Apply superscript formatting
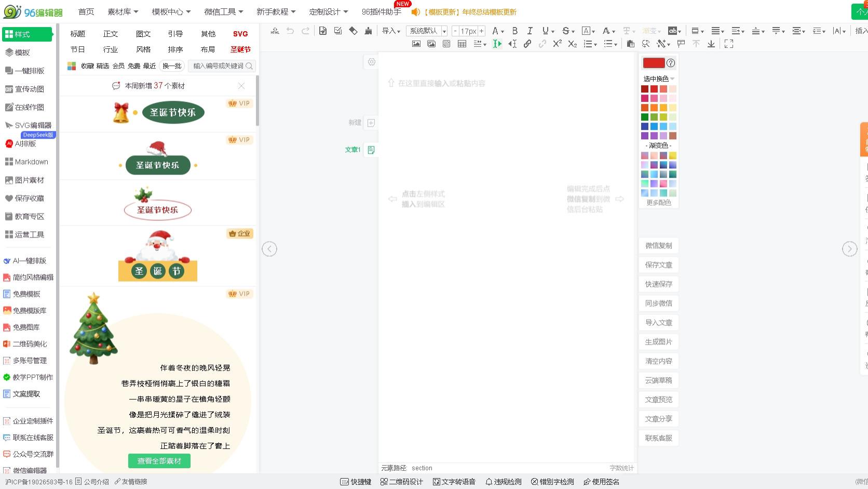The width and height of the screenshot is (868, 489). click(x=557, y=44)
